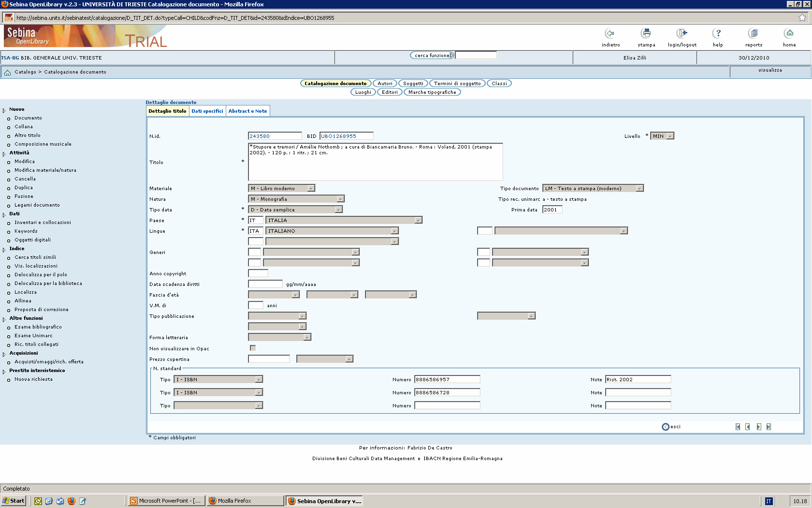Open the reports icon

(x=754, y=33)
